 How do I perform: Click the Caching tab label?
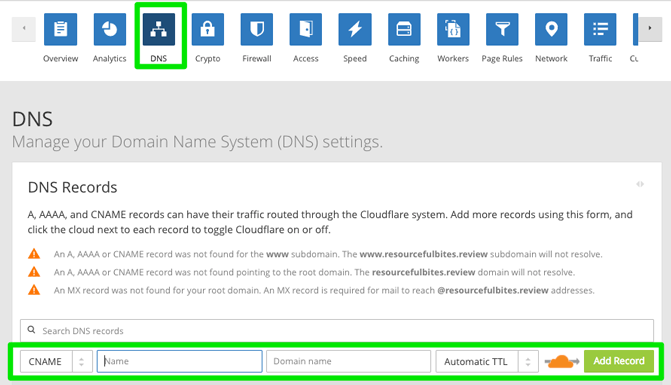click(x=404, y=59)
